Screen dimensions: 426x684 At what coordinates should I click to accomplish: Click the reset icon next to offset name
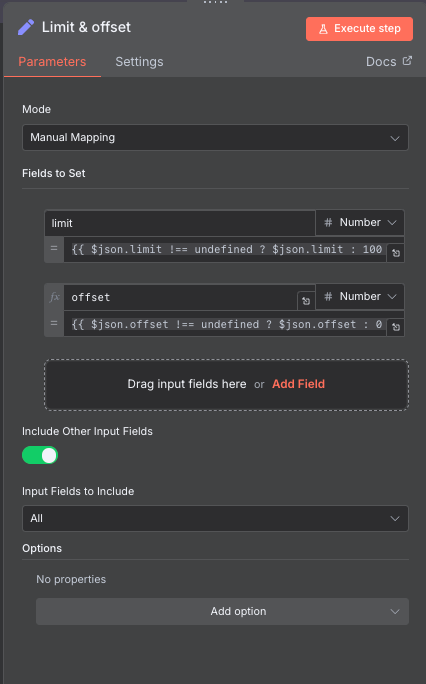tap(306, 301)
